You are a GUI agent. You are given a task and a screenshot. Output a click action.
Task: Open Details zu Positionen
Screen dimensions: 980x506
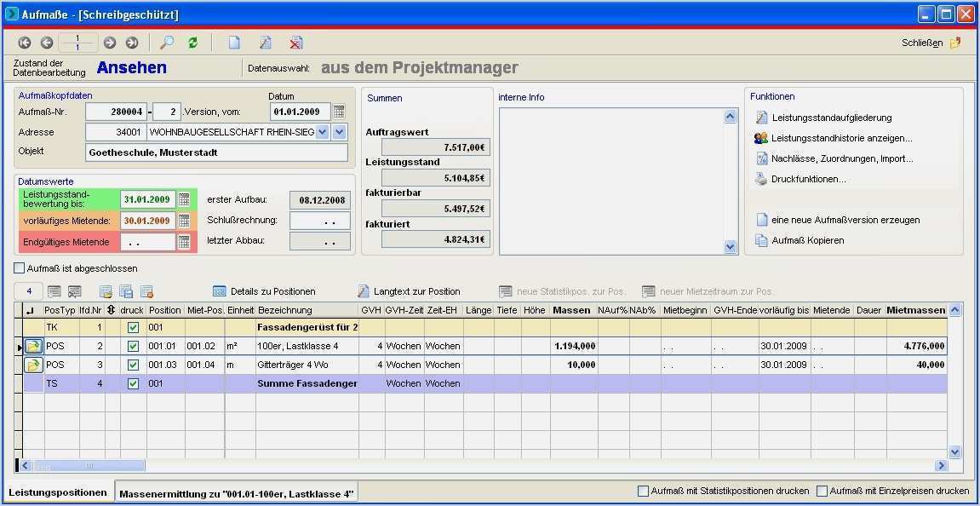(266, 290)
